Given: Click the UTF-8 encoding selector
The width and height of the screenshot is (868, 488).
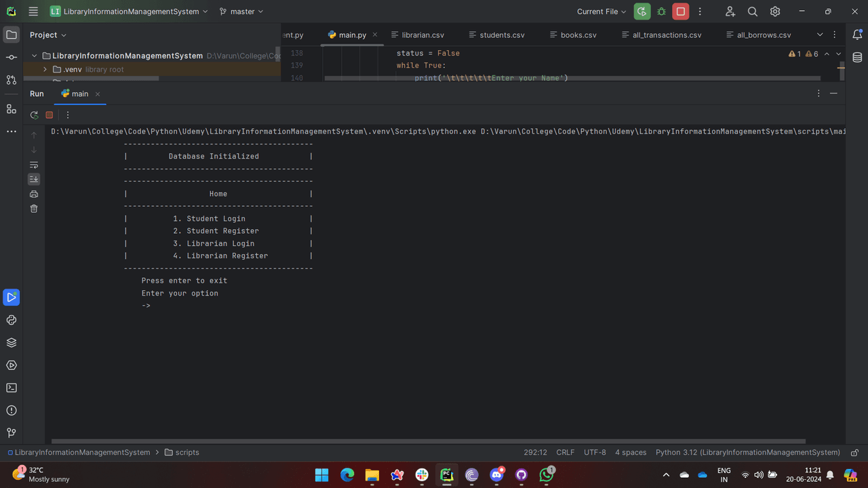Looking at the screenshot, I should (x=595, y=452).
